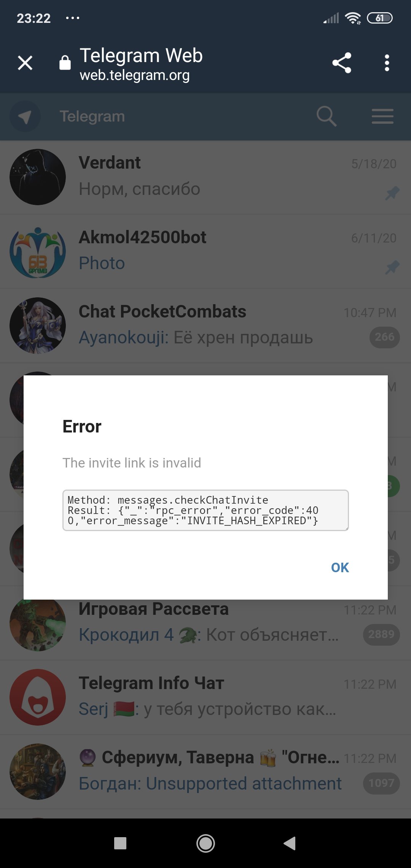Tap the Telegram paper plane logo
The height and width of the screenshot is (868, 411).
(25, 116)
